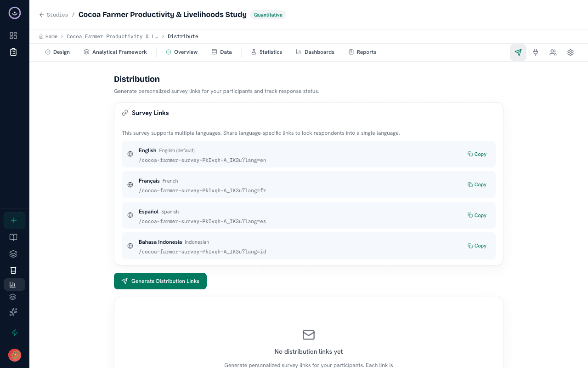
Task: Switch to the Dashboards tab
Action: pyautogui.click(x=315, y=52)
